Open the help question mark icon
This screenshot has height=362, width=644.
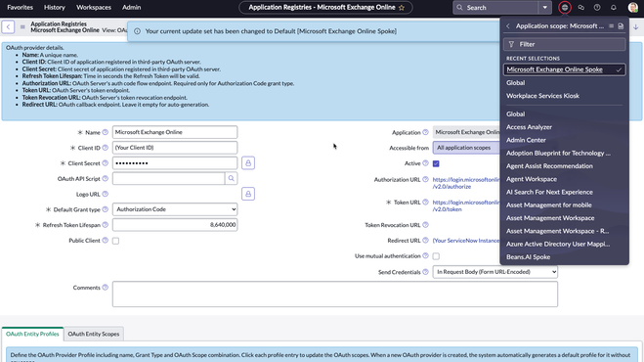point(597,8)
